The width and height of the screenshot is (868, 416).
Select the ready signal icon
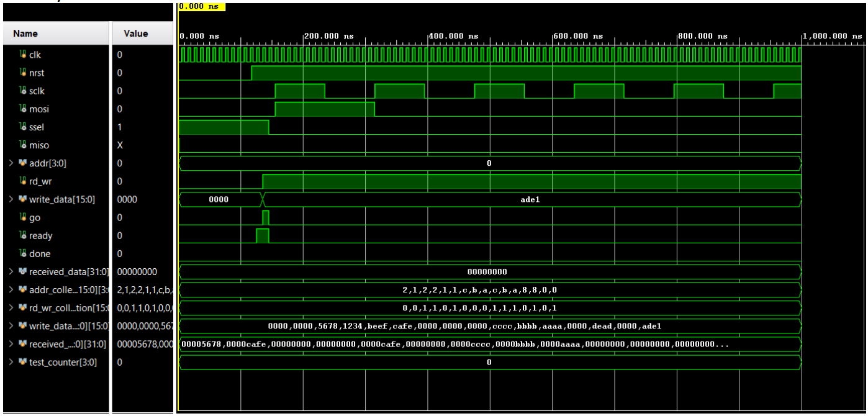pyautogui.click(x=24, y=235)
